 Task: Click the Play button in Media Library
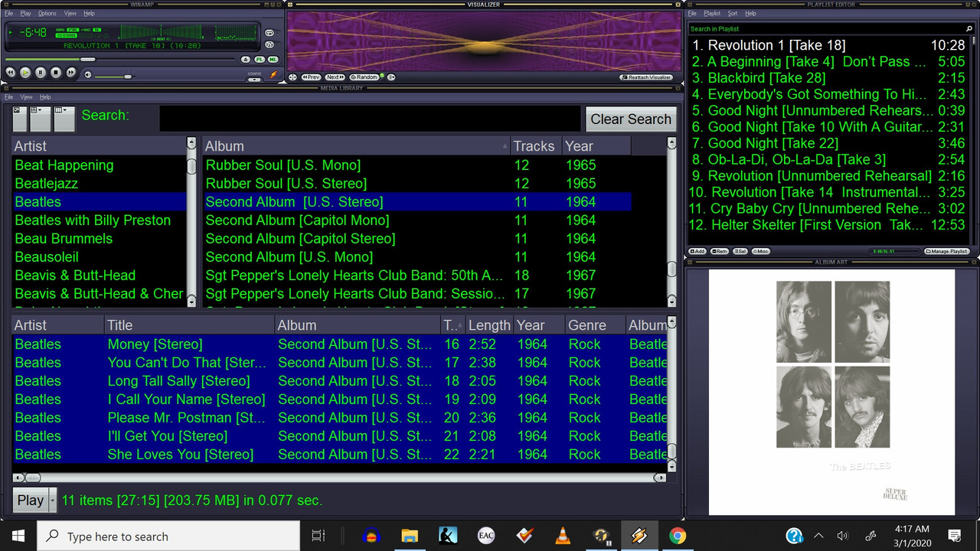pyautogui.click(x=31, y=500)
